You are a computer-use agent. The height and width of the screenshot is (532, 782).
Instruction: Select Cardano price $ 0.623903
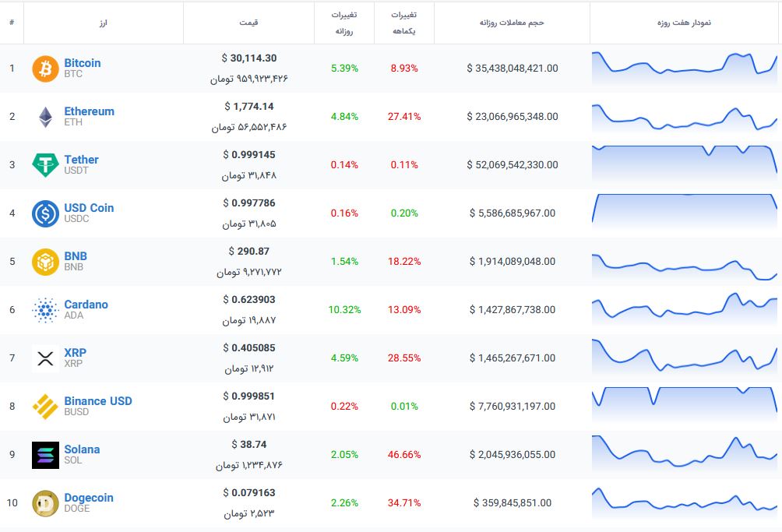pos(249,300)
